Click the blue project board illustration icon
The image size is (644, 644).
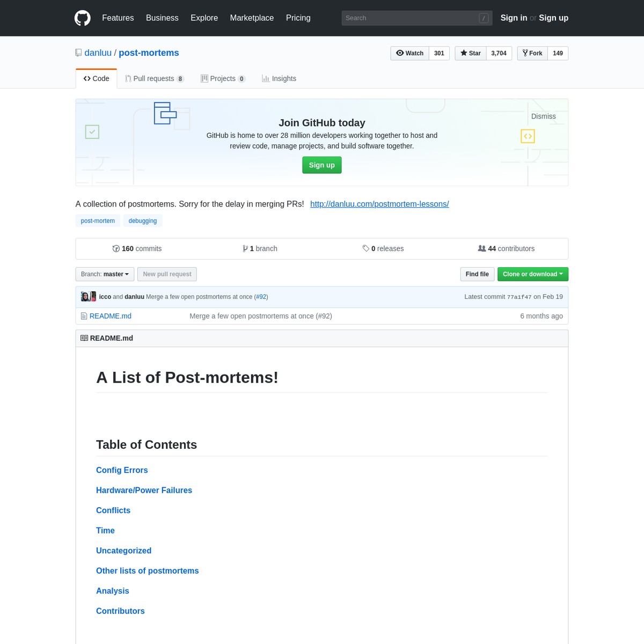(x=165, y=113)
